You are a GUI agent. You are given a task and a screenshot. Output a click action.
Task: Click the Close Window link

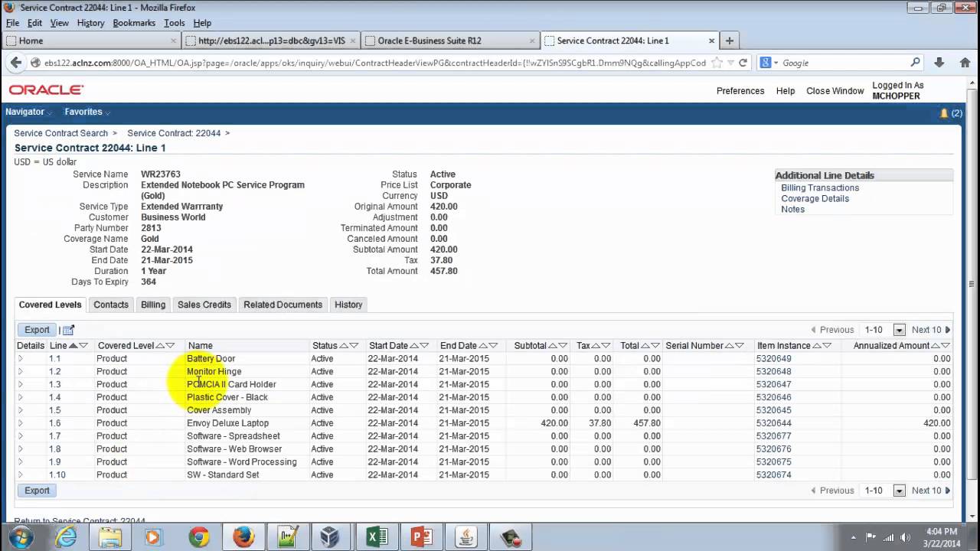point(835,90)
